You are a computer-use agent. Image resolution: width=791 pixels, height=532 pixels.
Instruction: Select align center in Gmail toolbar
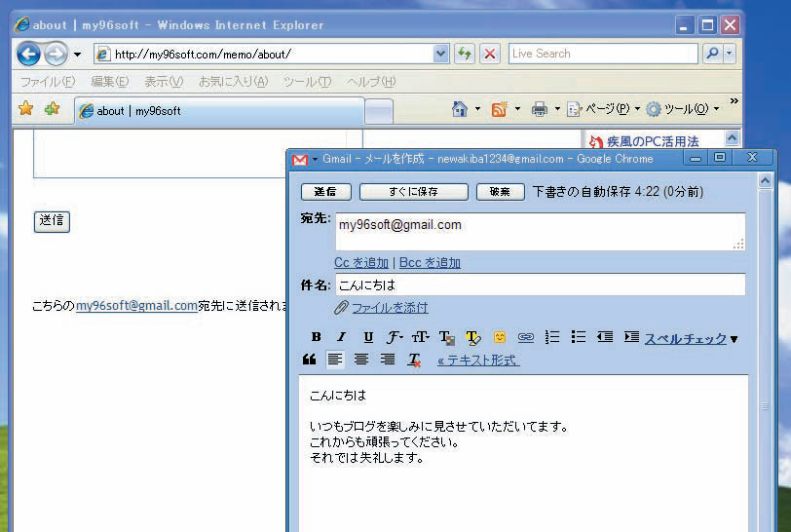[x=361, y=360]
